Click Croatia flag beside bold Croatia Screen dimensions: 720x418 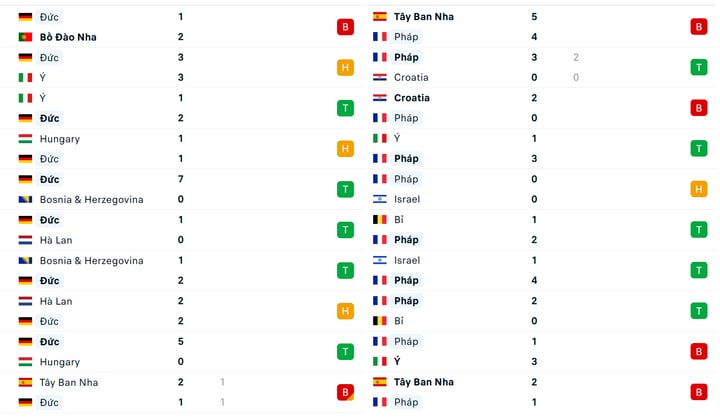point(380,98)
